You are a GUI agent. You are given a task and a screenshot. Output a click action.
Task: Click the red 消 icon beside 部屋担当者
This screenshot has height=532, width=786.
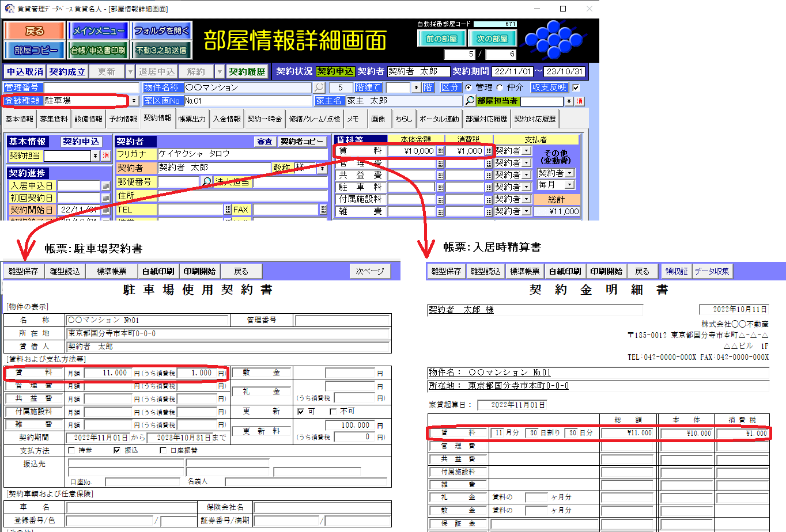tap(579, 101)
